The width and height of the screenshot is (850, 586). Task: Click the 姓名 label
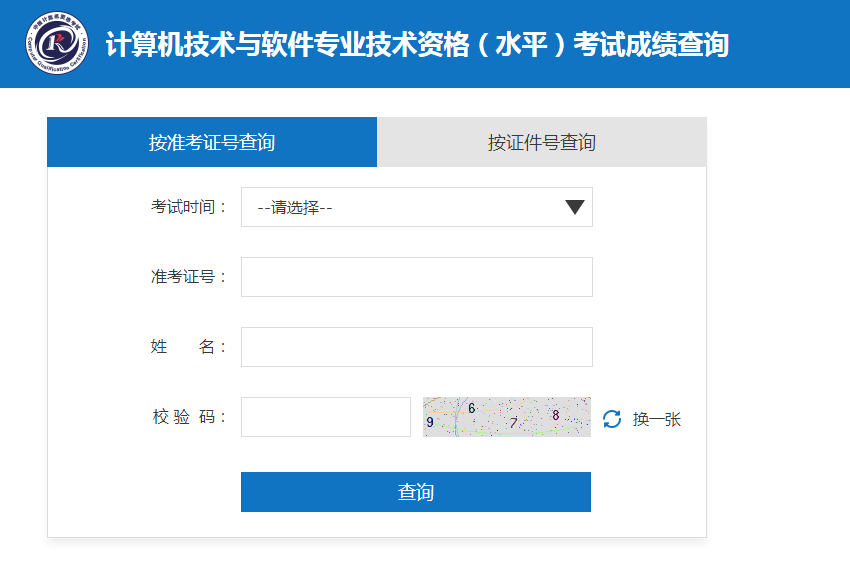pos(188,346)
